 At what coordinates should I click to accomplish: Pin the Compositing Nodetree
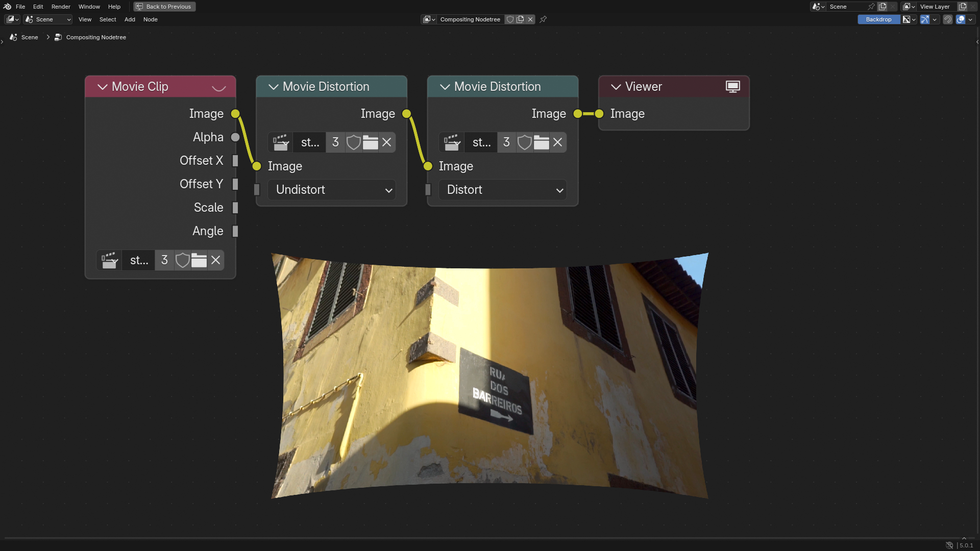(x=544, y=19)
